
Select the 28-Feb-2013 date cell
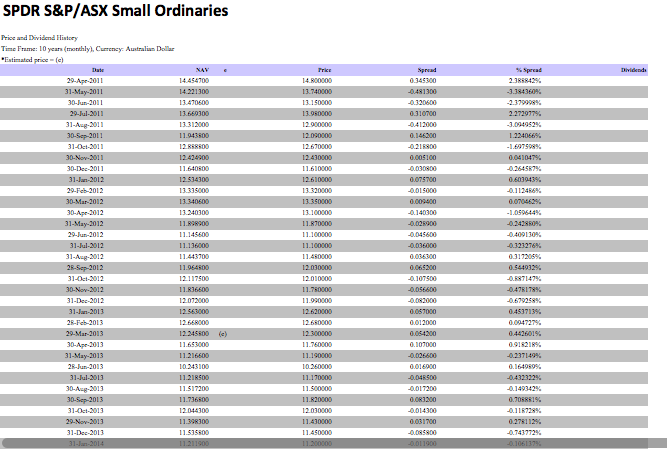[x=85, y=323]
